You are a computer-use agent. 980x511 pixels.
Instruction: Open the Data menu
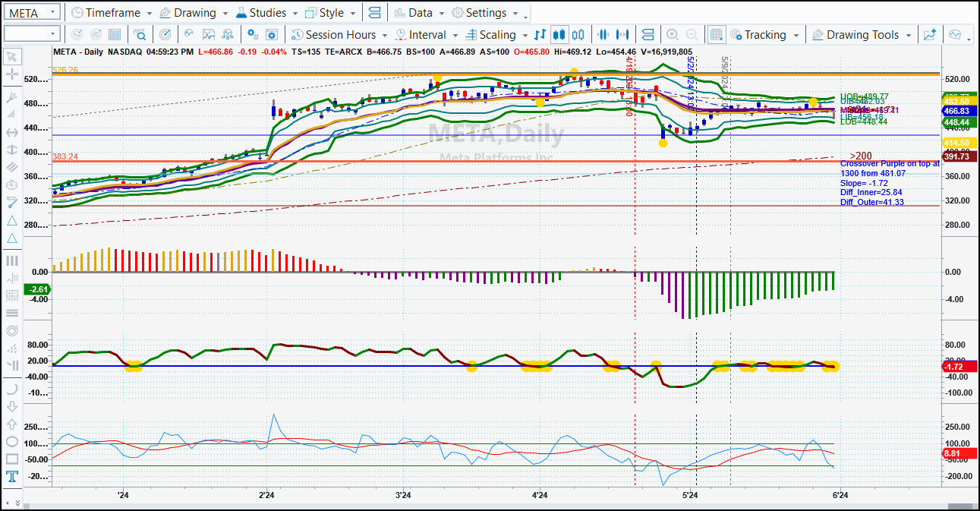point(419,13)
